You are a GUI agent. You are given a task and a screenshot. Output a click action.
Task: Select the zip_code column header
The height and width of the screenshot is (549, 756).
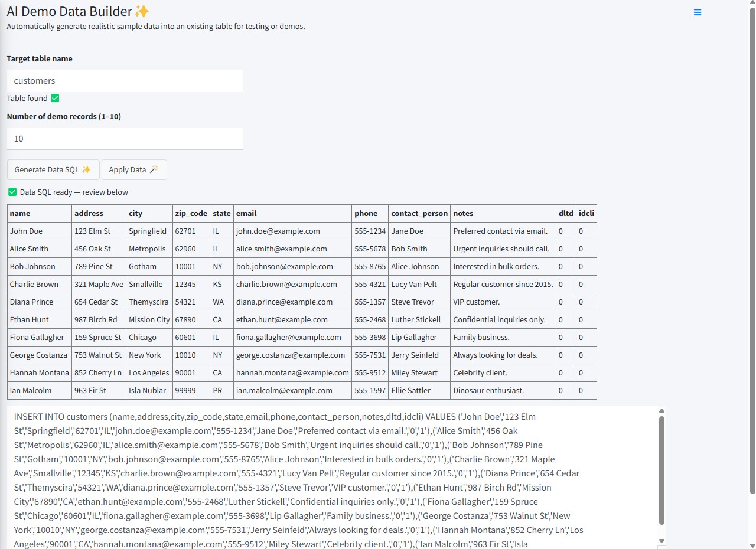[191, 214]
